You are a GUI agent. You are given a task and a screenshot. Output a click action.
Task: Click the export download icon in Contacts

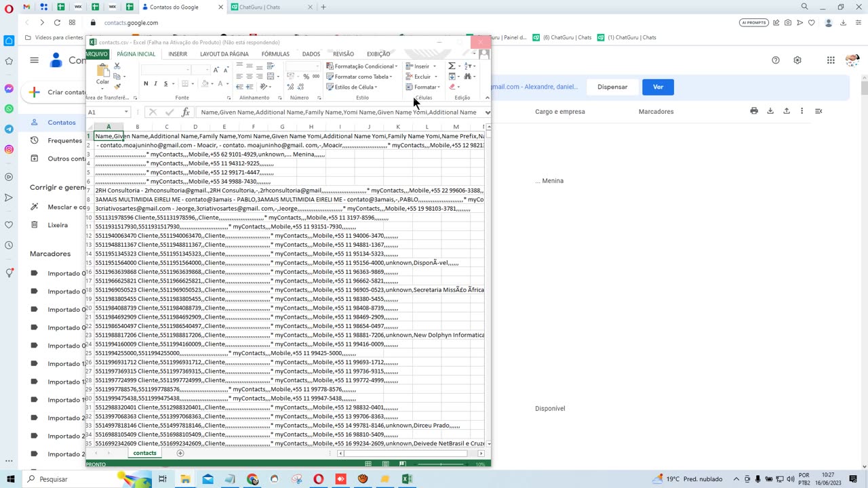(x=770, y=111)
